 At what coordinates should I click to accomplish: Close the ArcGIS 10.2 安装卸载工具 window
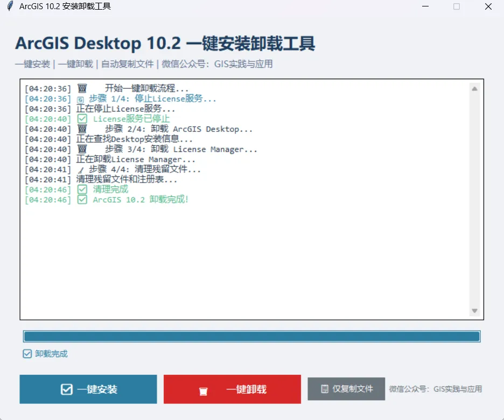coord(488,6)
